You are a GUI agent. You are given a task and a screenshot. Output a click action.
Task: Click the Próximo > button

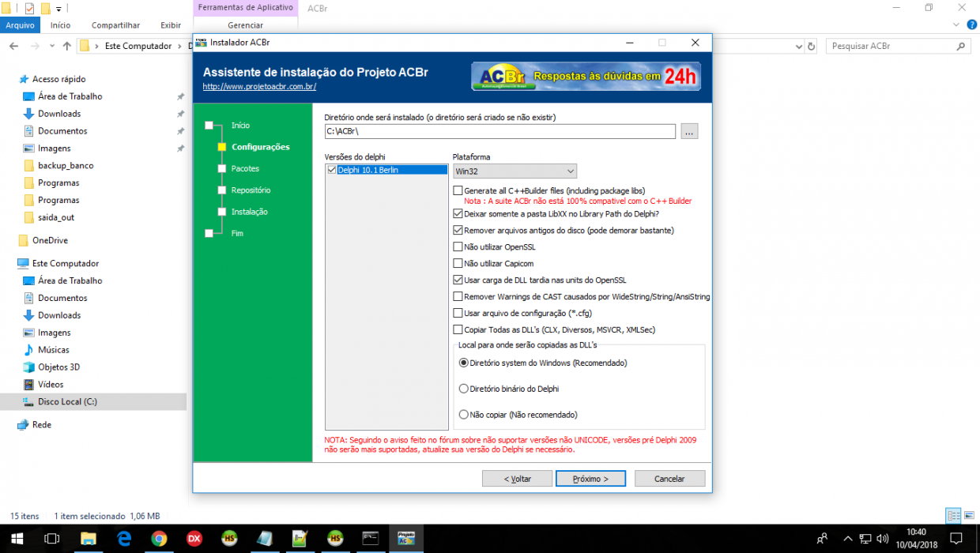[591, 479]
